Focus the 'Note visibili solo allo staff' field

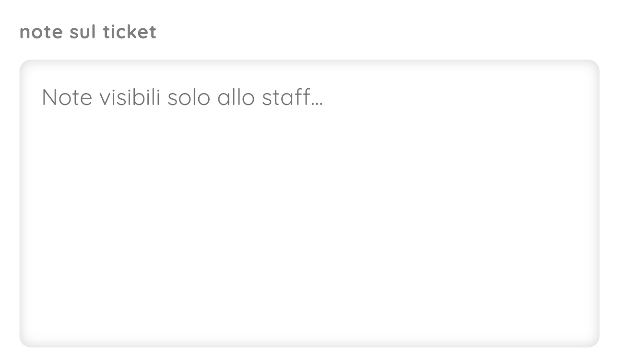click(x=309, y=203)
